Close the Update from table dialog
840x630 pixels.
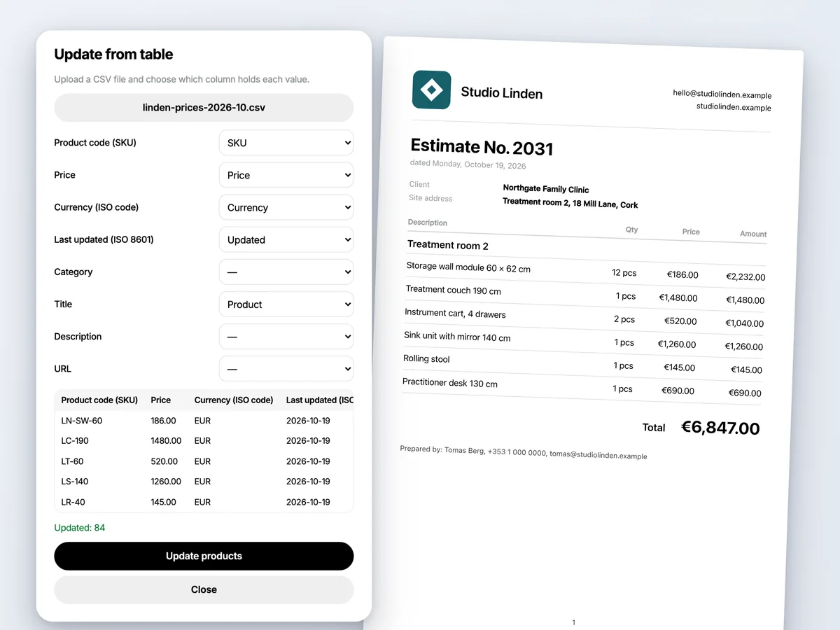click(204, 589)
